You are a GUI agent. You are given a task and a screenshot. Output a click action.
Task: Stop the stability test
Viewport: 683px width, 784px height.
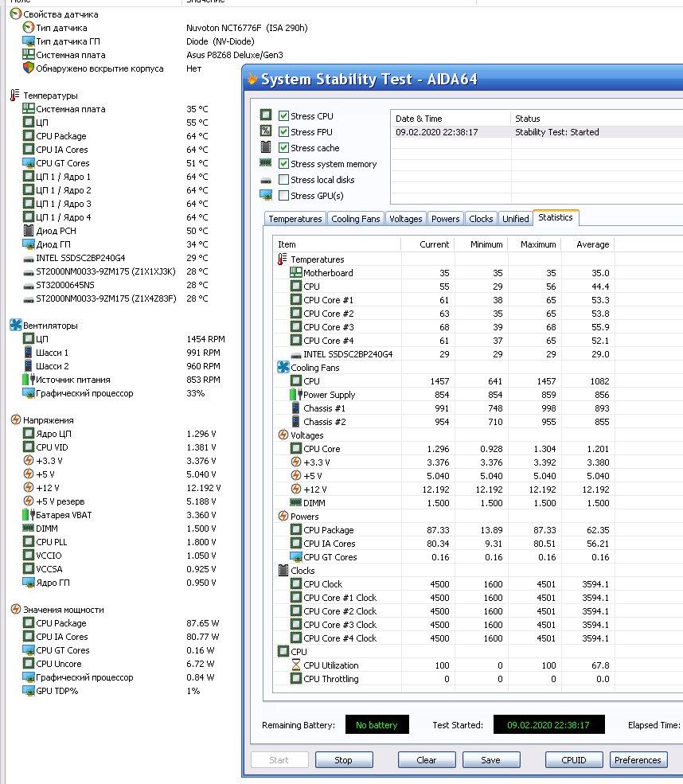(344, 760)
